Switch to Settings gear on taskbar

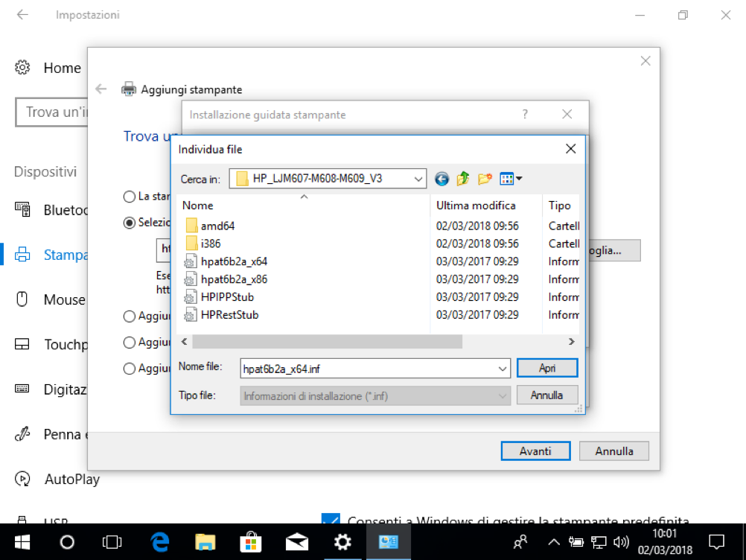[x=342, y=542]
